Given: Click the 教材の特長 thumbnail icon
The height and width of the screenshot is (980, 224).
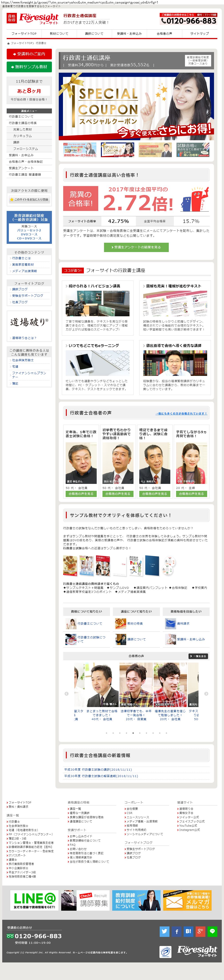Looking at the screenshot, I should 121,623.
